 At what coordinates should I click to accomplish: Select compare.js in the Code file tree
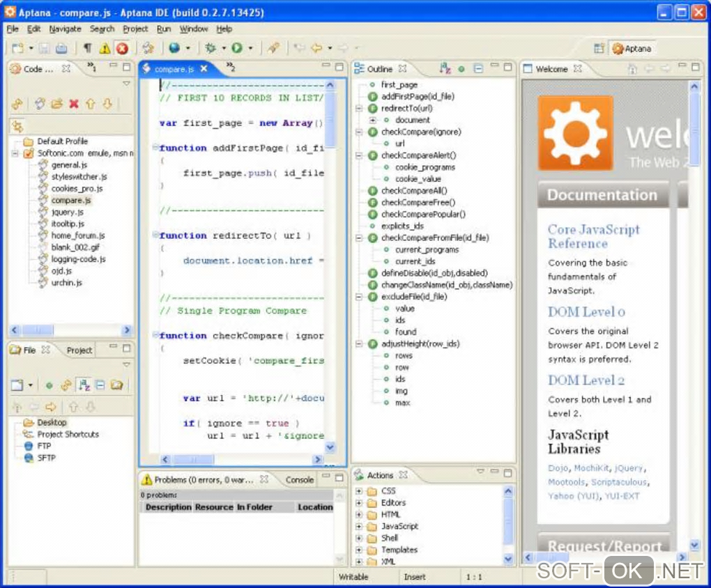click(70, 200)
